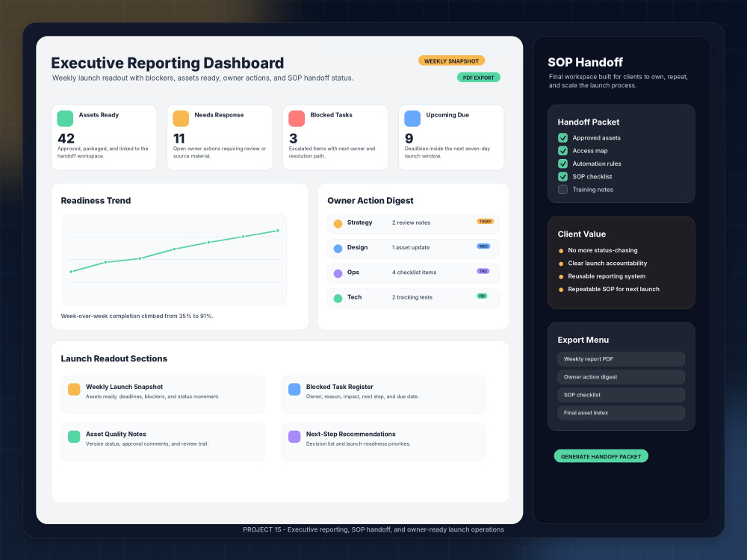Click the PDF Export button
The image size is (747, 560).
pyautogui.click(x=478, y=78)
